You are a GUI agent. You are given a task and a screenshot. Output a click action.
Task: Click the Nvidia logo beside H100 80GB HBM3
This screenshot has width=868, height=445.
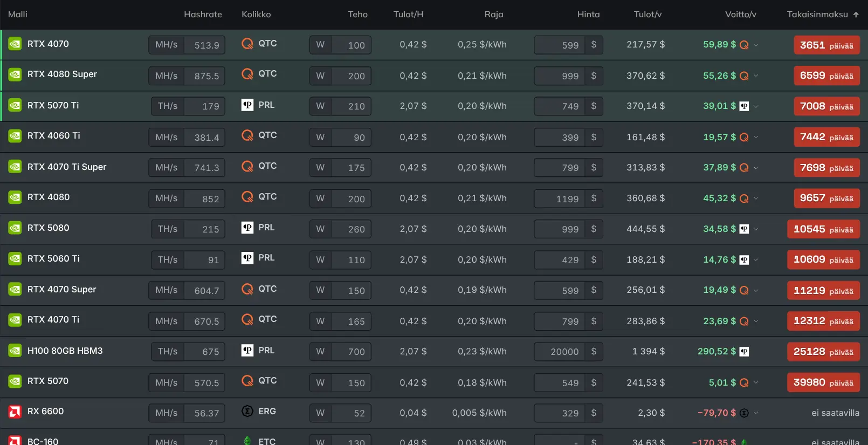coord(15,351)
